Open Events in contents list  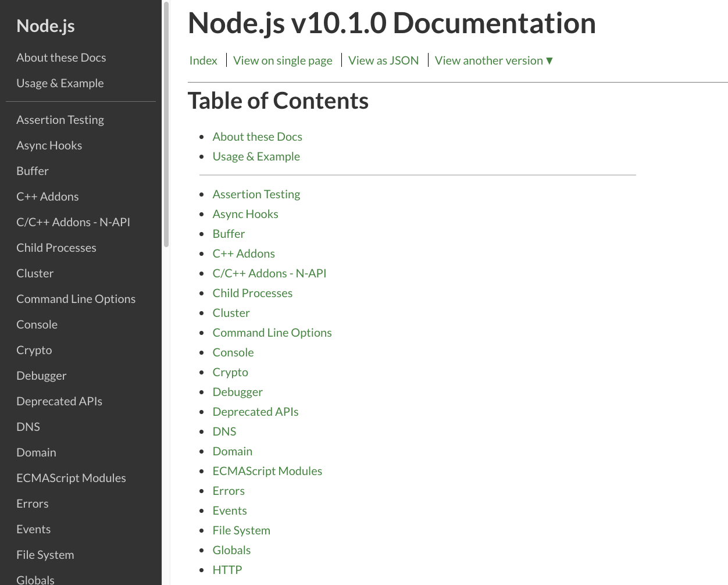[x=230, y=511]
